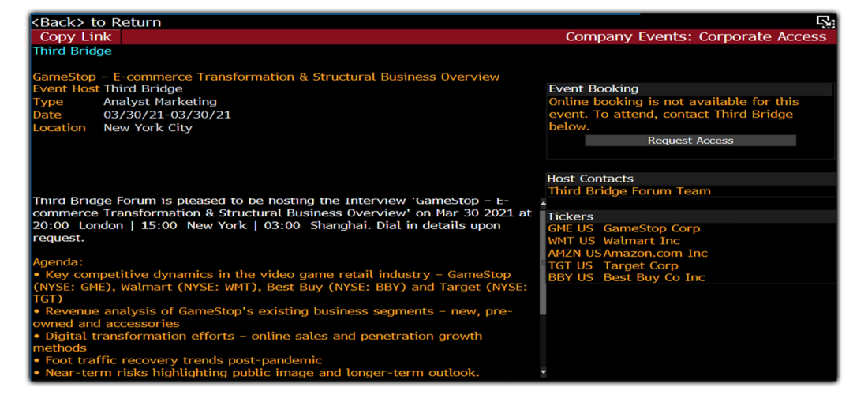
Task: Select the TGT US Target Corp ticker
Action: tap(613, 265)
